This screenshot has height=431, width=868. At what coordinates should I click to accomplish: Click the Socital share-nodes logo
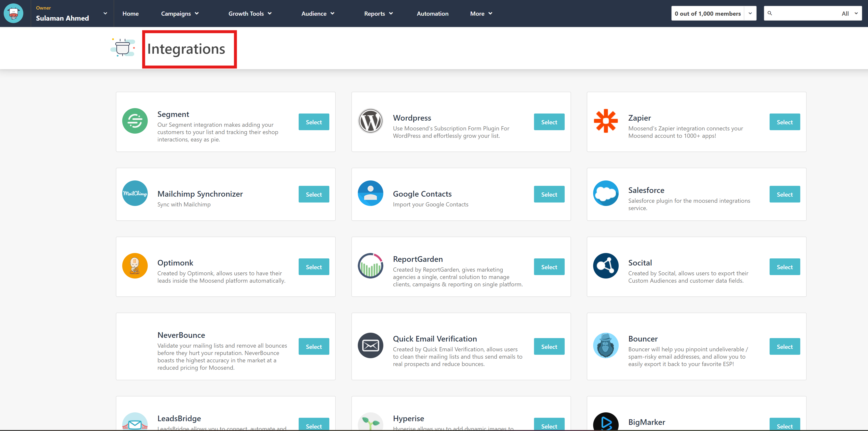coord(605,266)
